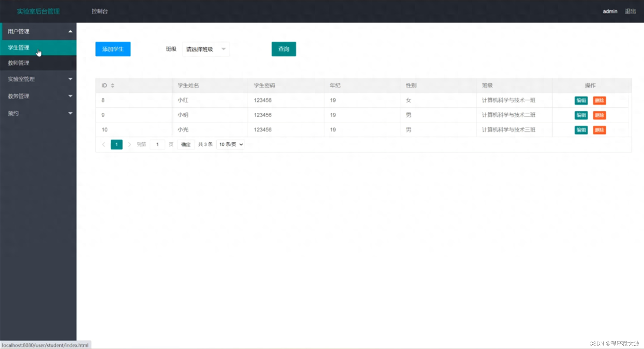Click the 查询 search button

pyautogui.click(x=283, y=49)
